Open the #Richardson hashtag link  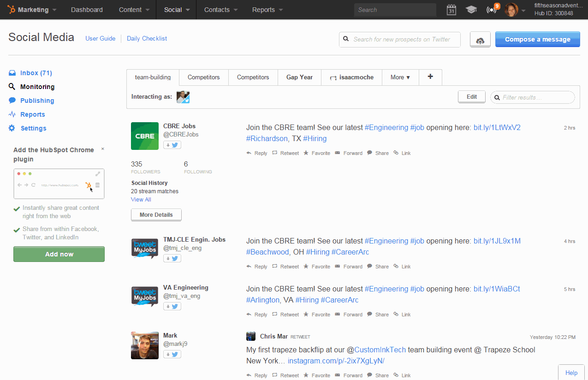267,139
